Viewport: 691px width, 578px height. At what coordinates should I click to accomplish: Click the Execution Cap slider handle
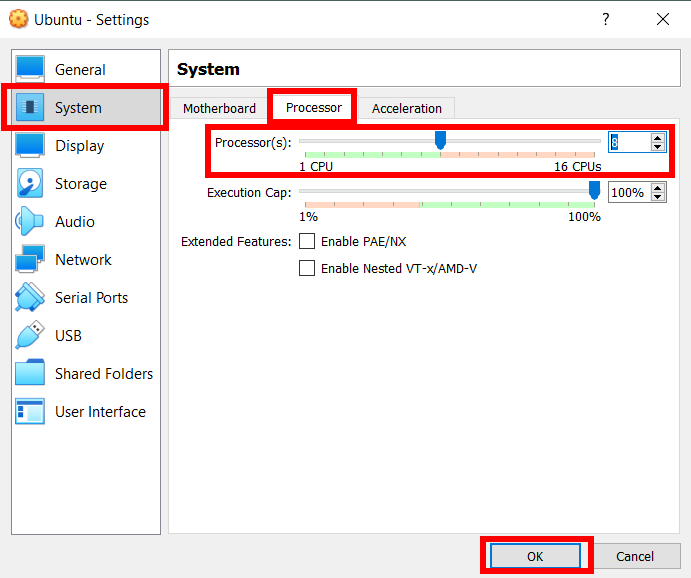594,190
